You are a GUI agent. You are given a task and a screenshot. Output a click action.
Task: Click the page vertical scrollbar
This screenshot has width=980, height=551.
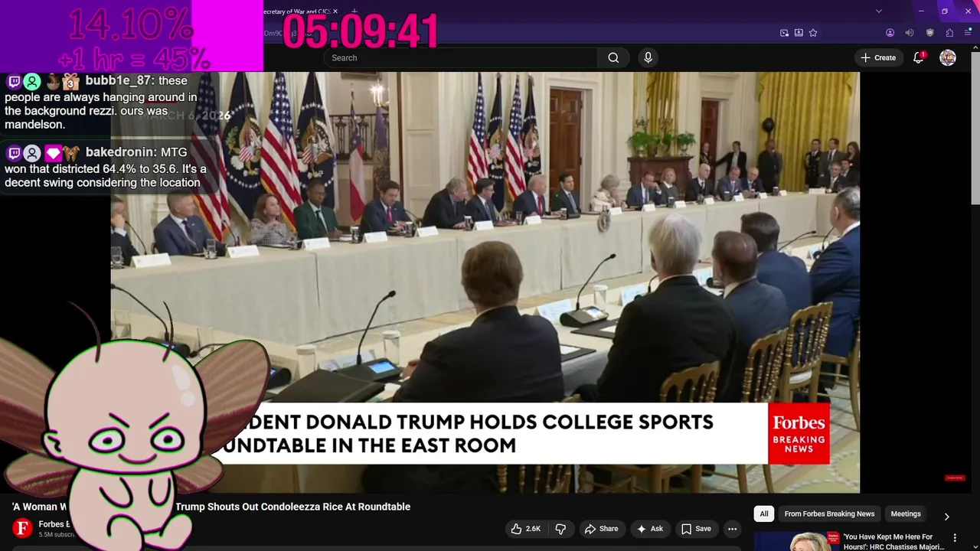click(975, 129)
